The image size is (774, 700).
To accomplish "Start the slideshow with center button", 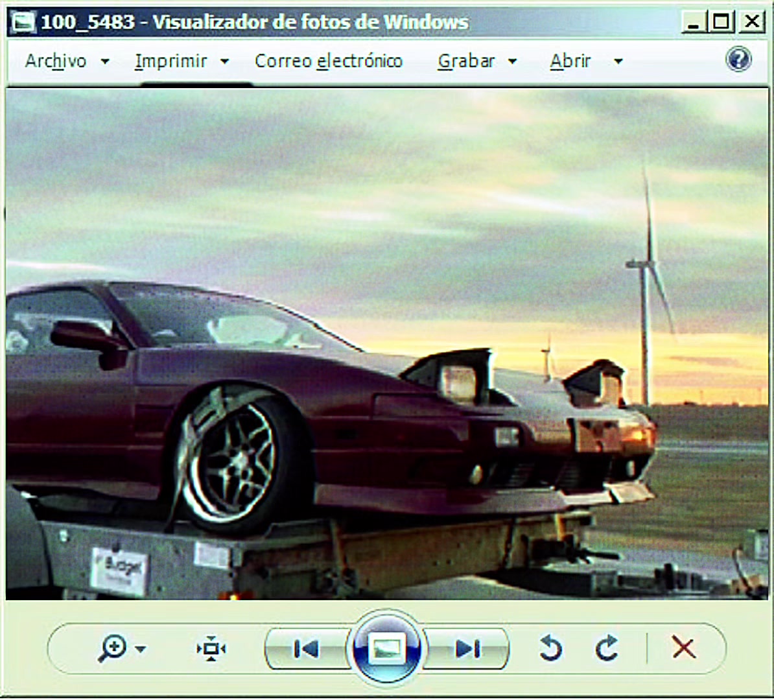I will 386,647.
